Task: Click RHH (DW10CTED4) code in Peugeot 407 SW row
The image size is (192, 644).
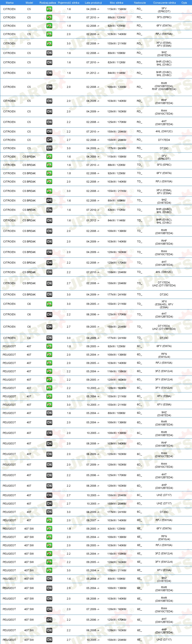Action: click(164, 610)
